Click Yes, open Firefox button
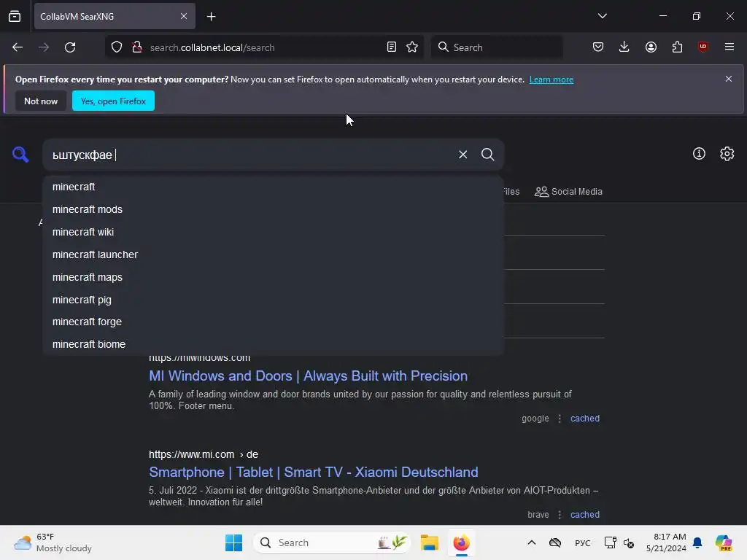This screenshot has height=560, width=747. (x=113, y=101)
